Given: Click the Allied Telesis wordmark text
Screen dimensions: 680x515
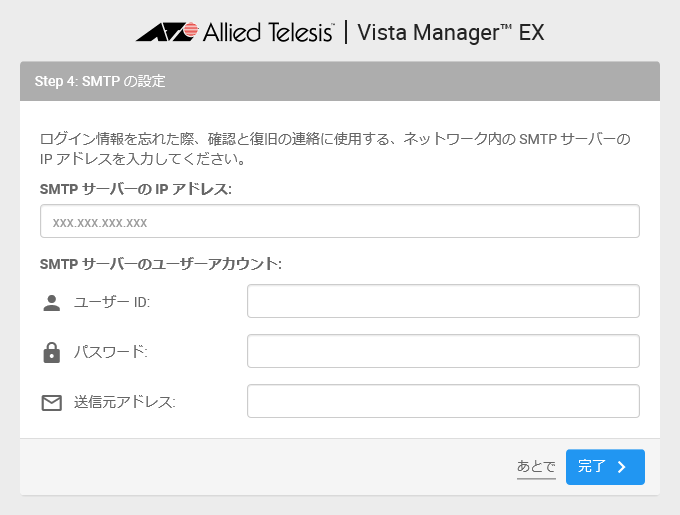Looking at the screenshot, I should point(268,32).
